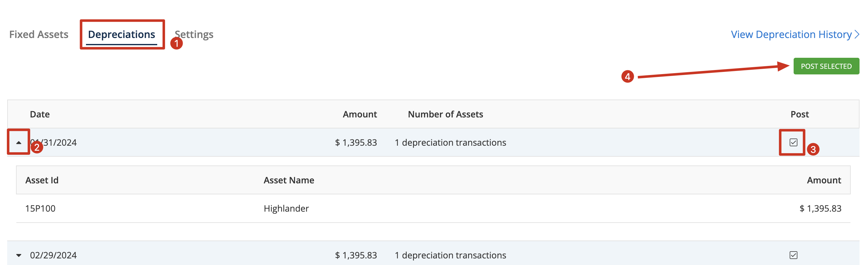Viewport: 868px width, 265px height.
Task: Switch to the Depreciations tab
Action: (121, 35)
